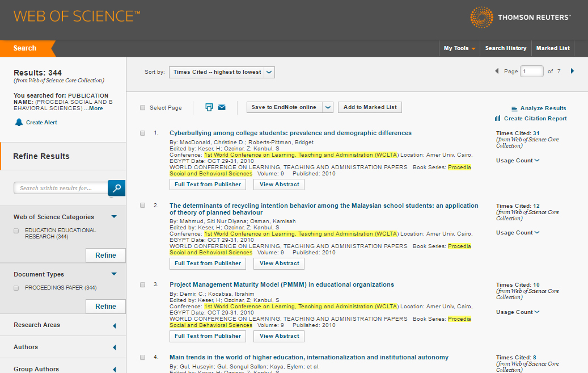Screen dimensions: 588x373
Task: Expand Usage Count for the Cyberbullying result
Action: click(518, 161)
